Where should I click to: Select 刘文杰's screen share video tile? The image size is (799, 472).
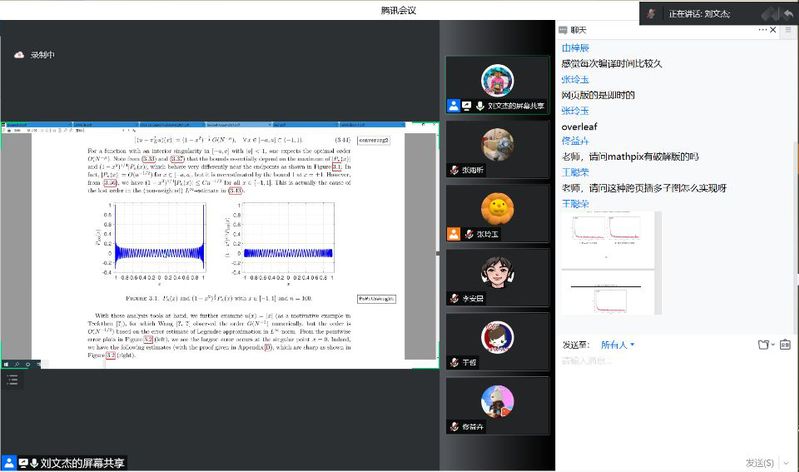pyautogui.click(x=497, y=83)
